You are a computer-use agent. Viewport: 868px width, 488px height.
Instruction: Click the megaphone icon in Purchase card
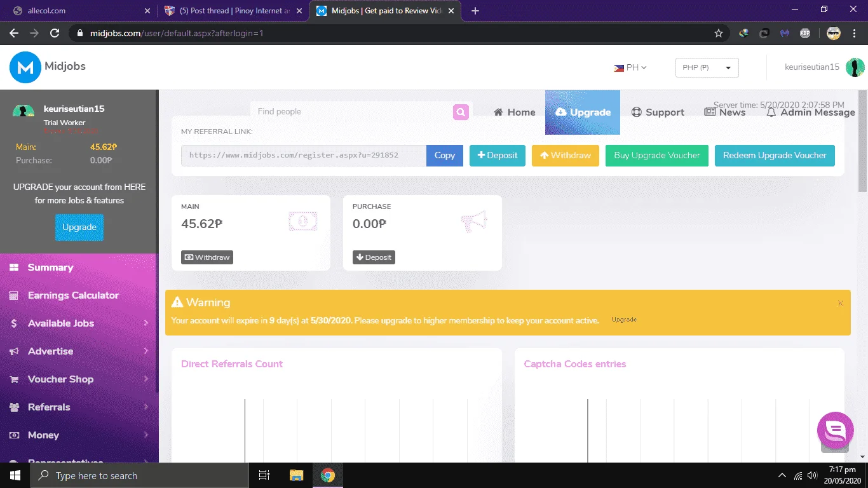pyautogui.click(x=474, y=221)
